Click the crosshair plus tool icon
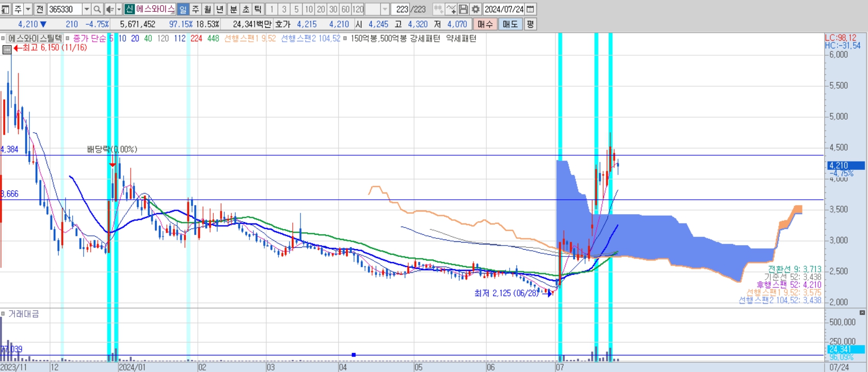Image resolution: width=868 pixels, height=372 pixels. pyautogui.click(x=451, y=9)
